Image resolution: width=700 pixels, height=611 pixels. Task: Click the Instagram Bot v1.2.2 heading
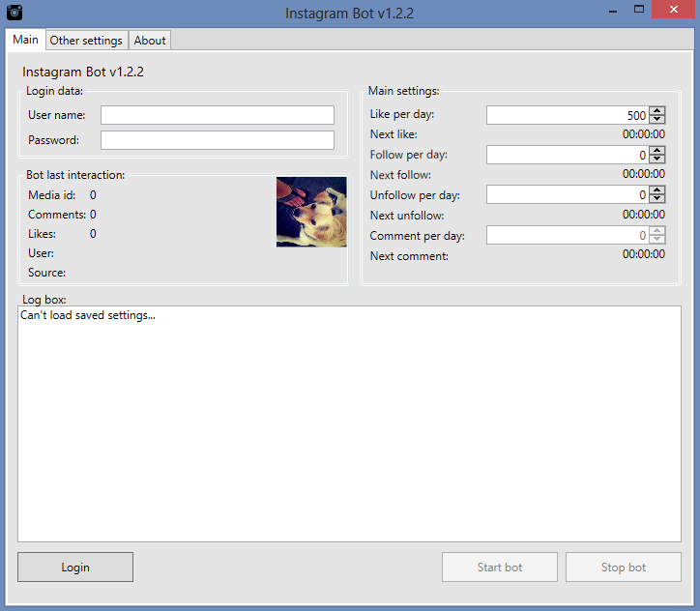(83, 72)
